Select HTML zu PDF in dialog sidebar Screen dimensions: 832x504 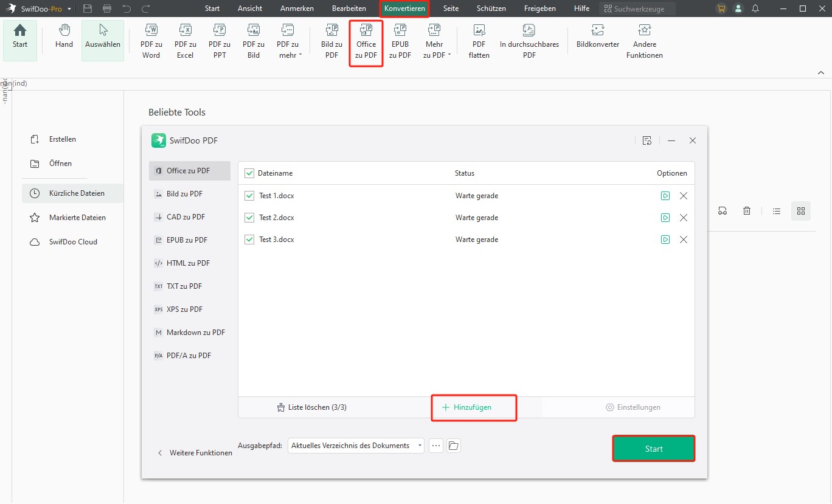[x=190, y=263]
